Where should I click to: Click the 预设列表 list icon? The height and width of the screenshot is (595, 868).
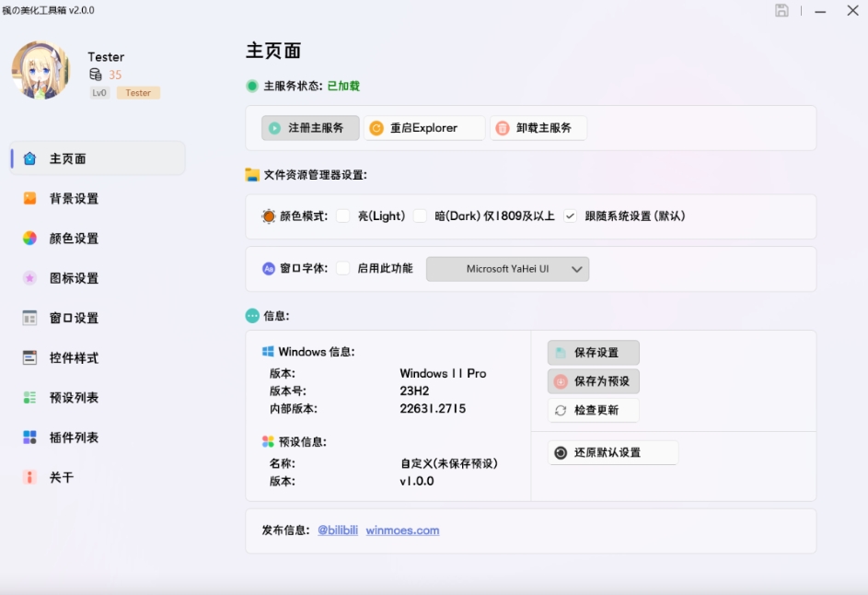click(30, 398)
